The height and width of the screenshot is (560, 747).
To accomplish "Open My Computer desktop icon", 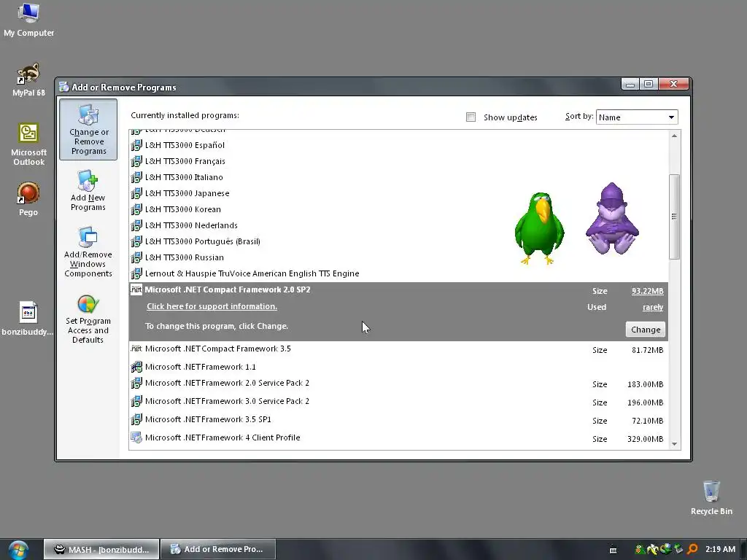I will (28, 20).
